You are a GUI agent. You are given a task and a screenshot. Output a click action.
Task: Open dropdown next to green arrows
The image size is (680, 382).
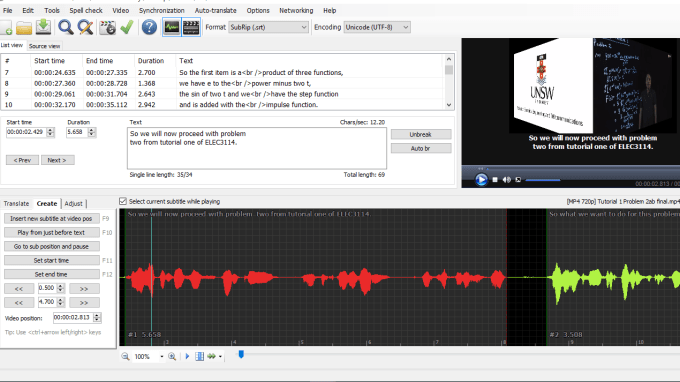(220, 356)
